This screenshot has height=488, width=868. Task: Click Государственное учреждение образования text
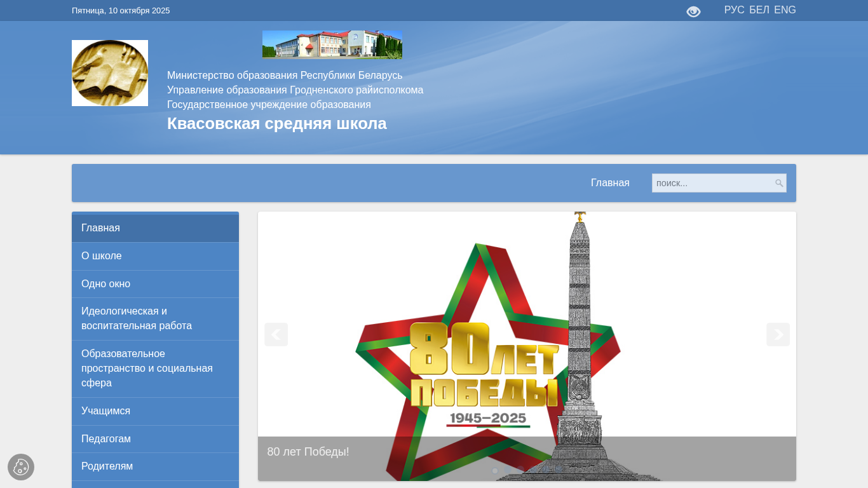[269, 105]
